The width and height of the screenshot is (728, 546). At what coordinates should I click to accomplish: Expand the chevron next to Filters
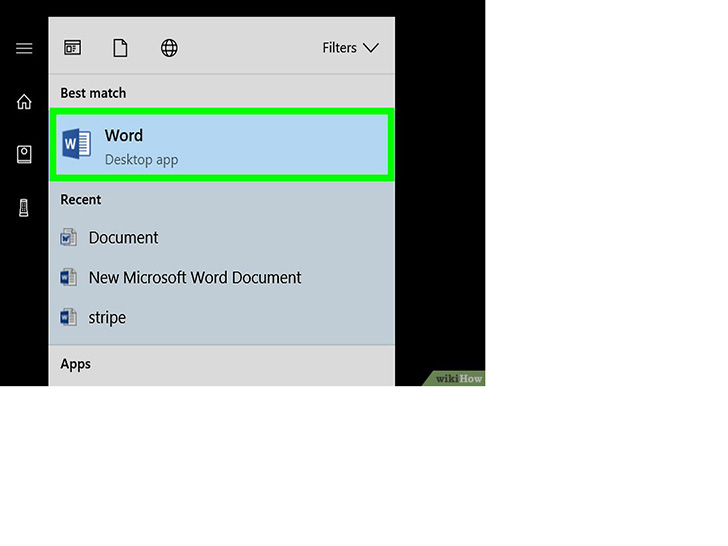371,48
